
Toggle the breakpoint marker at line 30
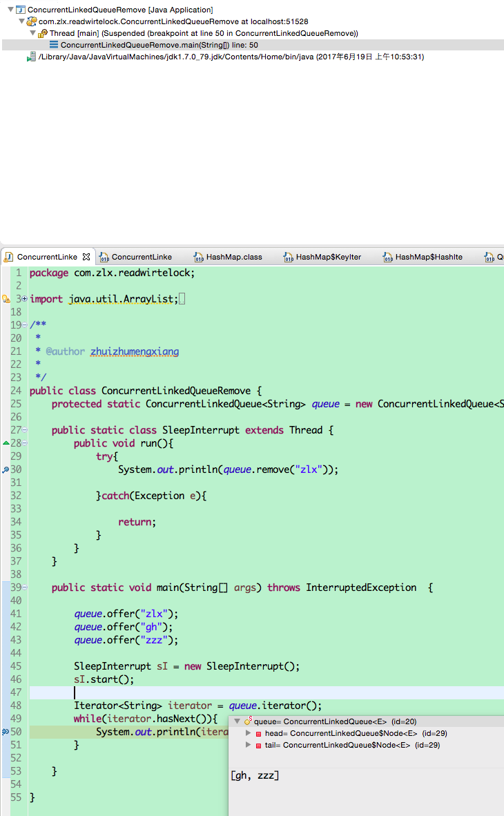click(6, 469)
